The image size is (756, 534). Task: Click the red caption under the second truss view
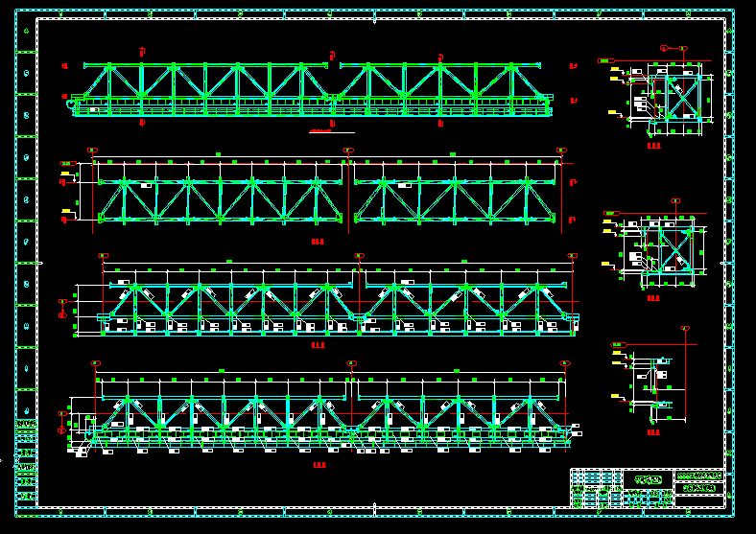[318, 242]
